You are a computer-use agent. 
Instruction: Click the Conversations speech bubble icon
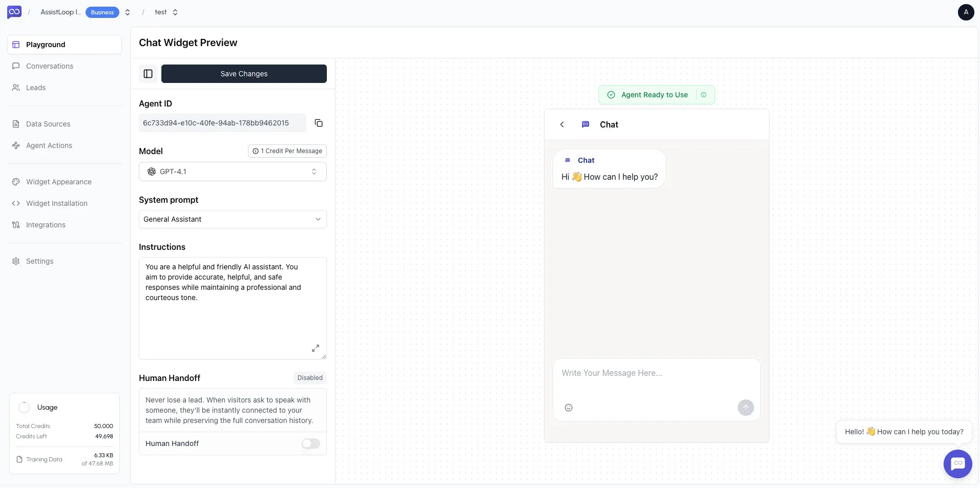(16, 66)
